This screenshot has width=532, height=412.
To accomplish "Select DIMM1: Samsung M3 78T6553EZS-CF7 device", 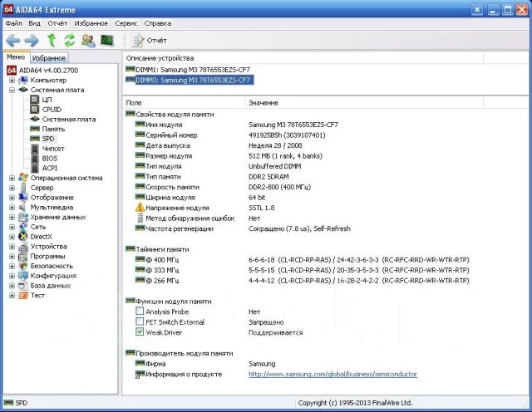I will [193, 70].
